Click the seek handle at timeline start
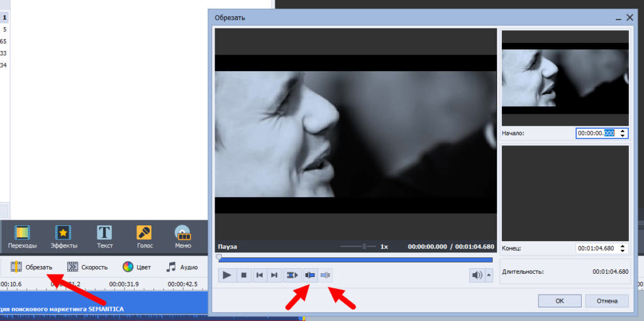Viewport: 644px width, 321px height. tap(219, 257)
